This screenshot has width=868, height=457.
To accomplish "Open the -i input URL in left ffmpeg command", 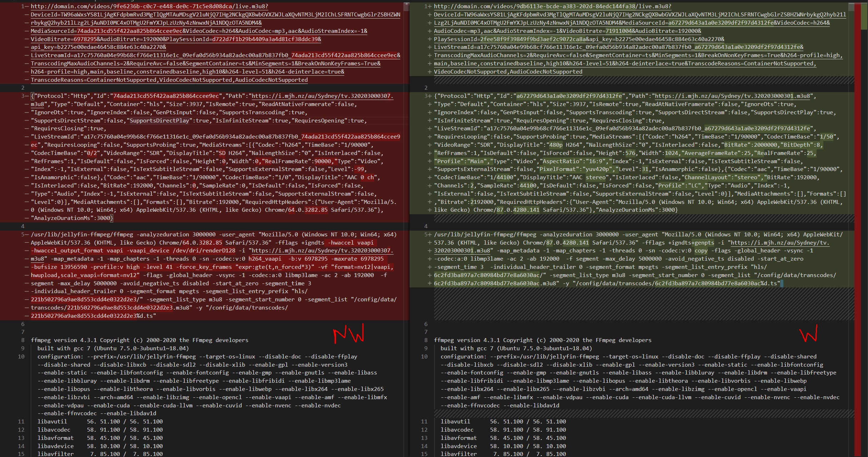I will 322,251.
